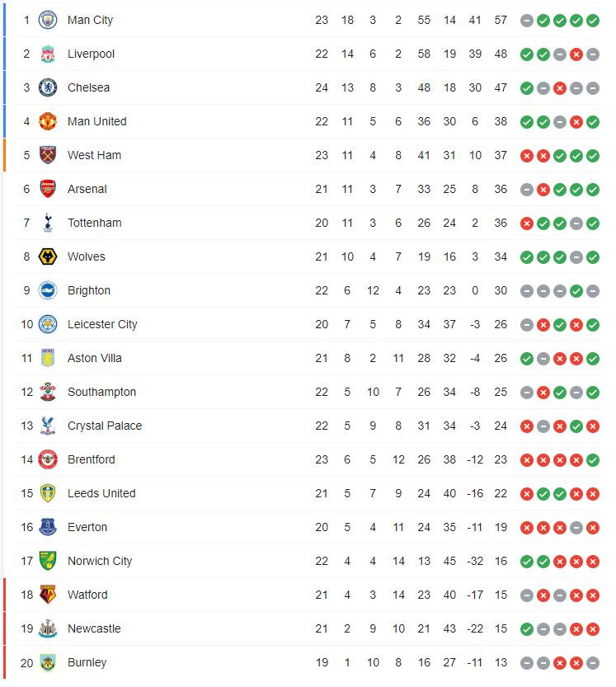This screenshot has height=687, width=616.
Task: Click the Chelsea club badge
Action: point(48,87)
